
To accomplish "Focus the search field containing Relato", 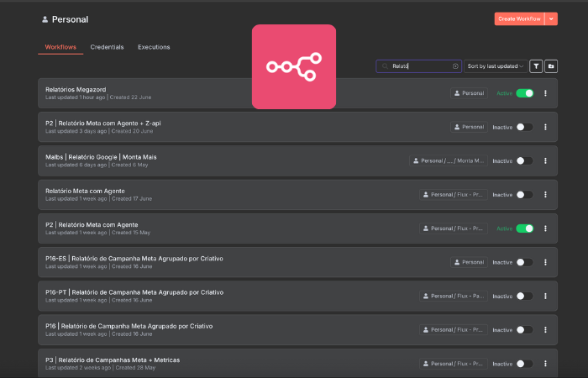I will [x=419, y=66].
